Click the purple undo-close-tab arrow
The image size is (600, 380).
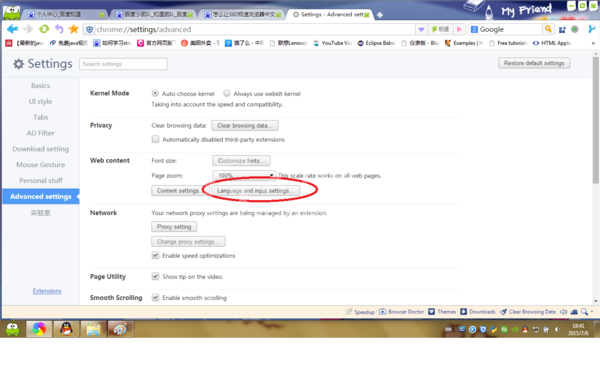[59, 29]
